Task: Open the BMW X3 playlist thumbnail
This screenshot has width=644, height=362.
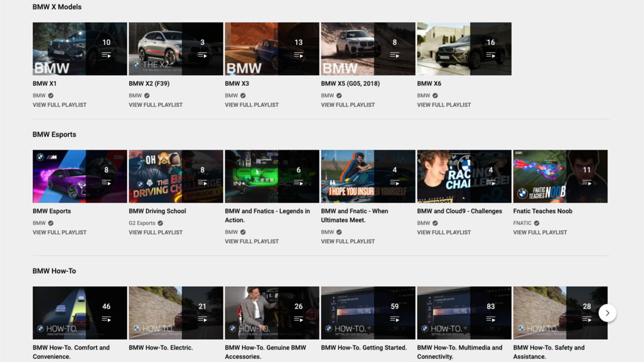Action: click(x=273, y=49)
